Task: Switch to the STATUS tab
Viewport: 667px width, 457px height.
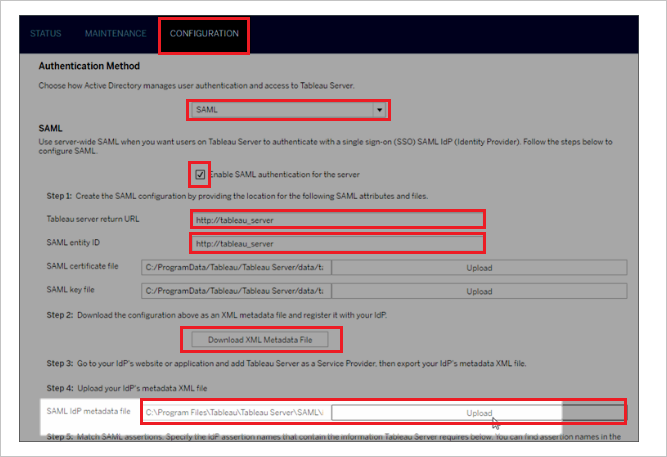Action: click(x=46, y=34)
